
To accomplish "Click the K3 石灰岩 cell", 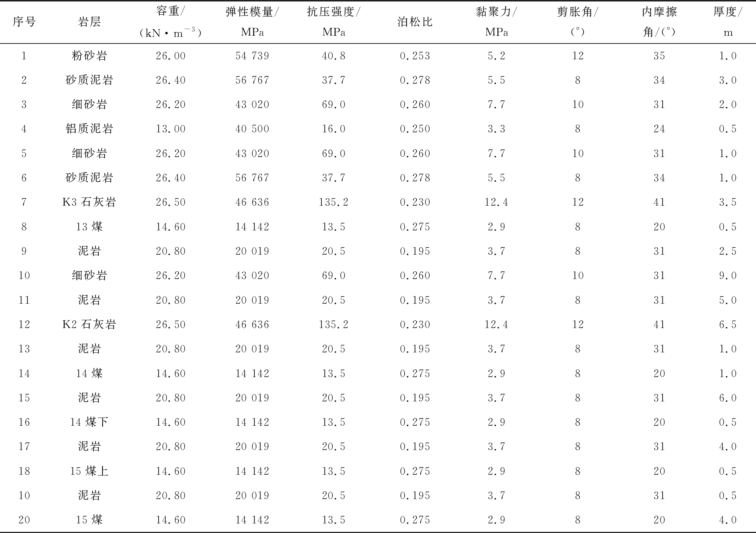I will click(89, 202).
